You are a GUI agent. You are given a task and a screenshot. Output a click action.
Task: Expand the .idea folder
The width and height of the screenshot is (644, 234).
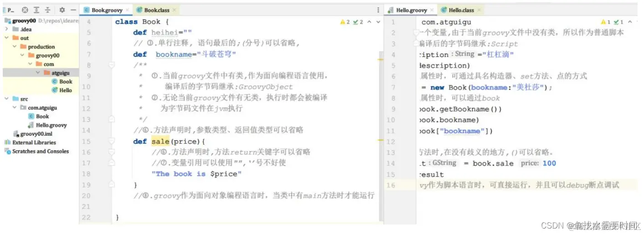point(7,30)
